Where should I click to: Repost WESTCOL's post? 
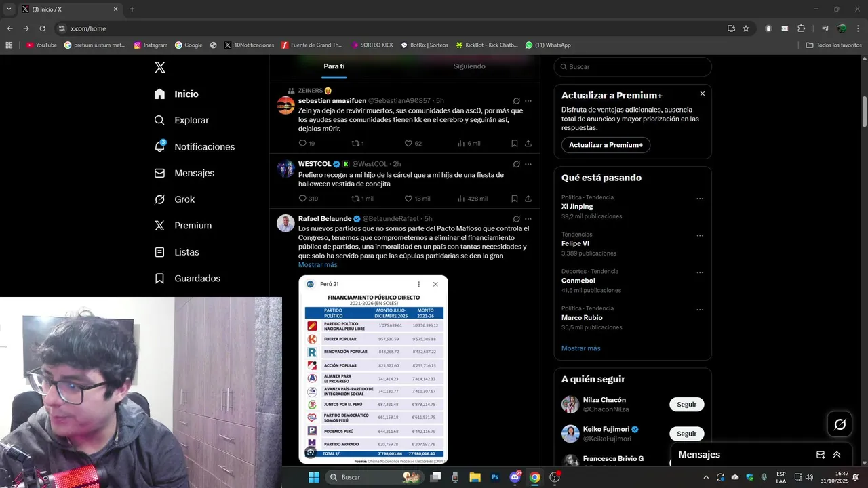[362, 199]
